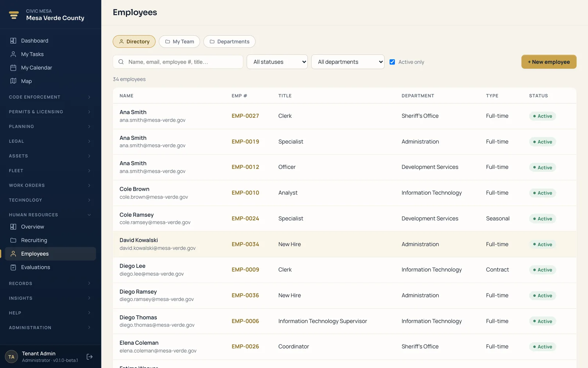Toggle the Active only checkbox

[x=392, y=62]
